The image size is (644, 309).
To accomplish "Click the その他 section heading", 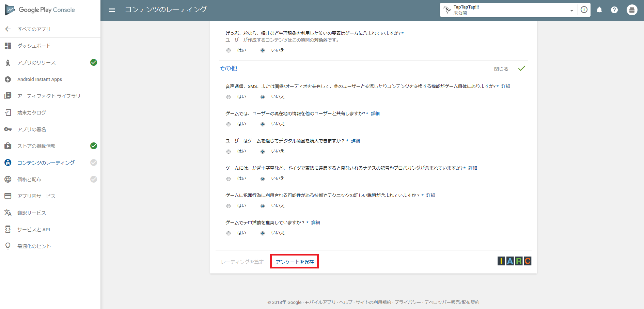I will point(228,68).
